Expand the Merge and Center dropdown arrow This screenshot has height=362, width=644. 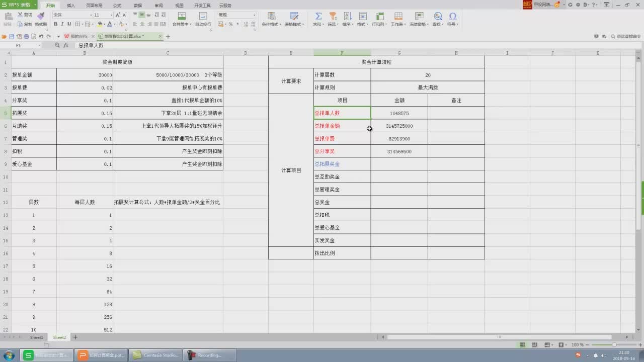[x=190, y=24]
